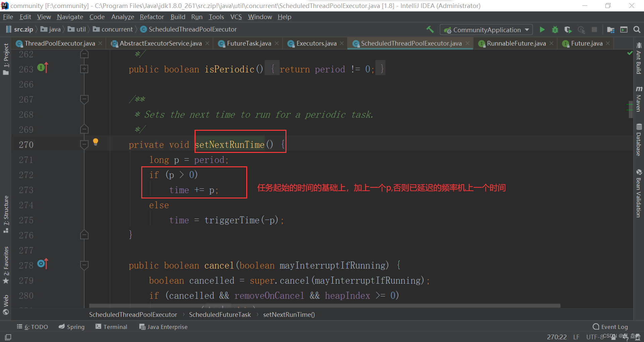Toggle the Favorites tool window
The width and height of the screenshot is (644, 342).
pyautogui.click(x=6, y=265)
